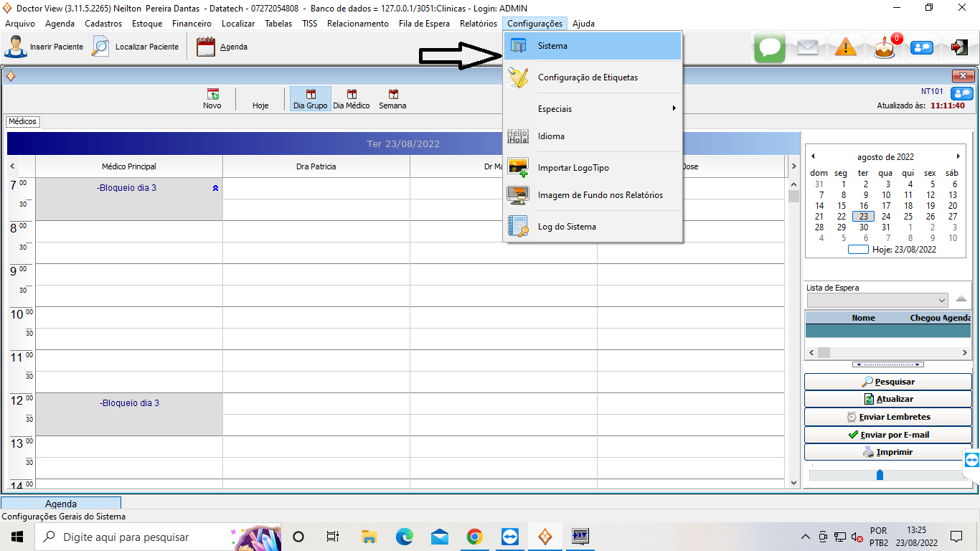Screen dimensions: 980x551
Task: Click the warning triangle alert icon
Action: [845, 47]
